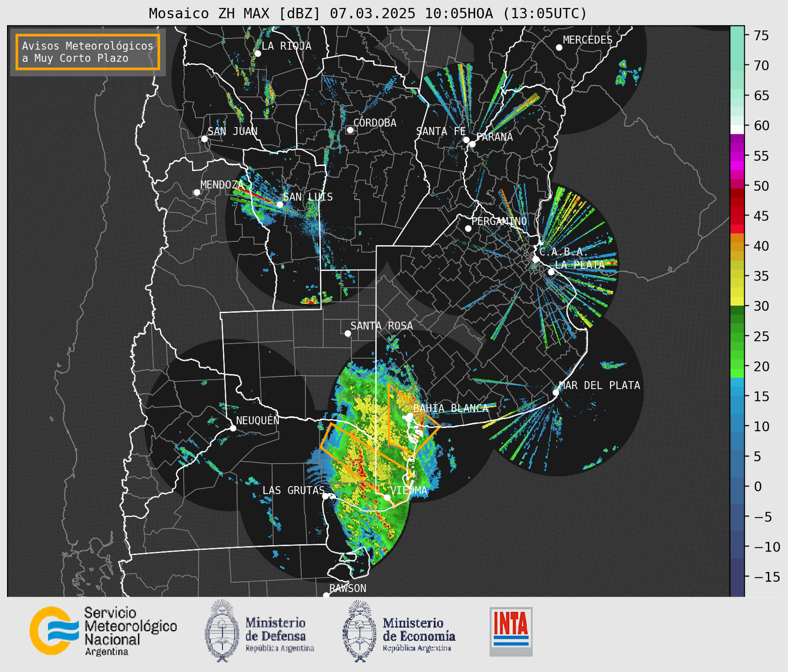Click the MERCEDES city marker

559,48
